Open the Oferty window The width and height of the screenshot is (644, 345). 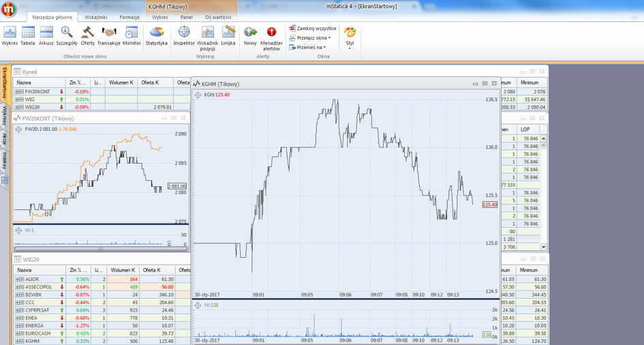tap(87, 35)
